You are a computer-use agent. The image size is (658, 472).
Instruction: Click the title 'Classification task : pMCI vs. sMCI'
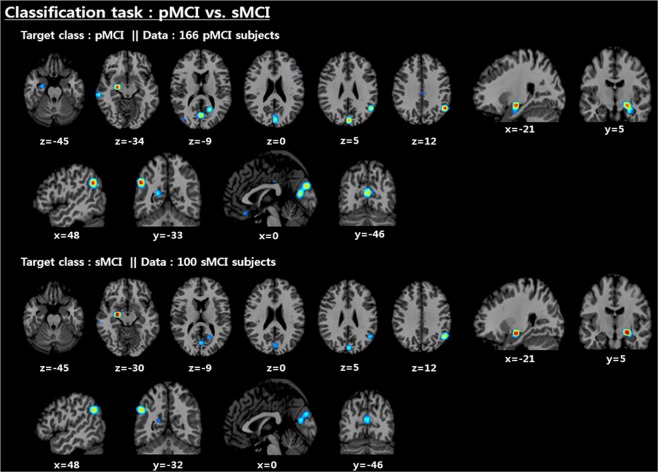tap(137, 12)
